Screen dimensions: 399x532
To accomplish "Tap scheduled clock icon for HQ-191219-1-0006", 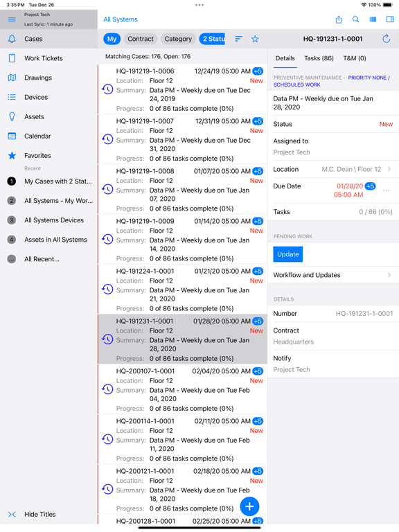I will tap(107, 89).
